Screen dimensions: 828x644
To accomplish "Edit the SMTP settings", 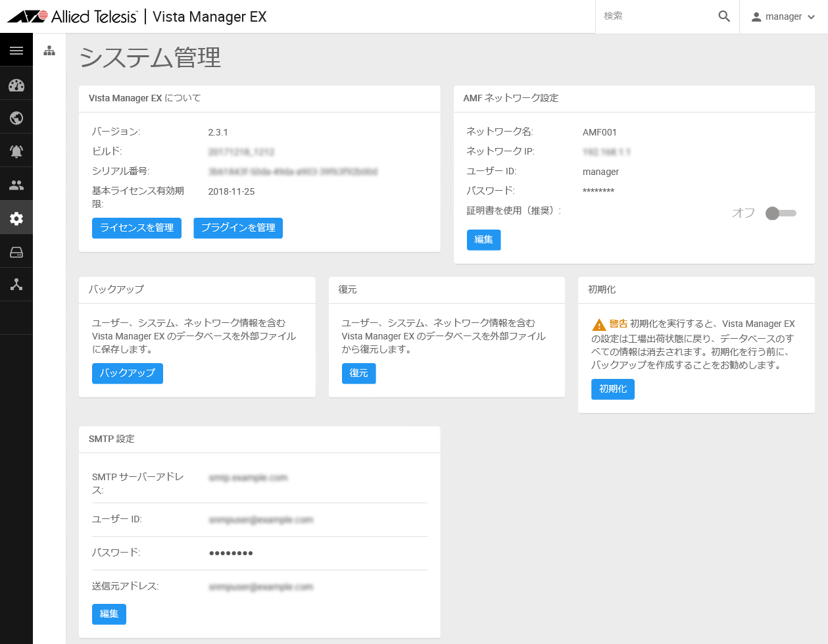I will (109, 614).
